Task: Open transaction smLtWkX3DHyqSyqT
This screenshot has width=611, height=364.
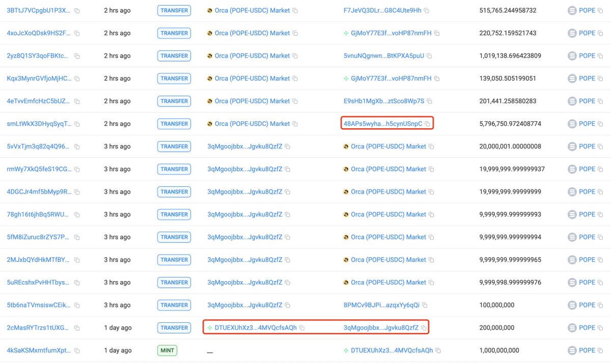Action: point(39,124)
